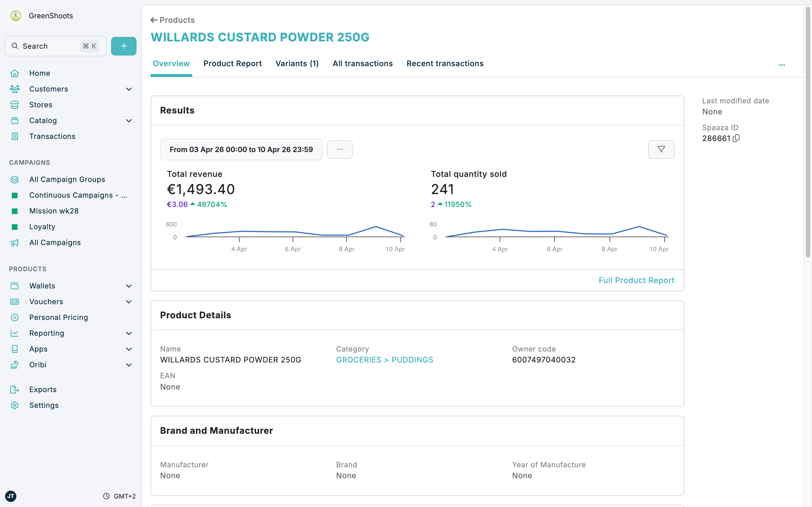Select the Stores icon in sidebar
The height and width of the screenshot is (507, 812).
click(x=15, y=104)
